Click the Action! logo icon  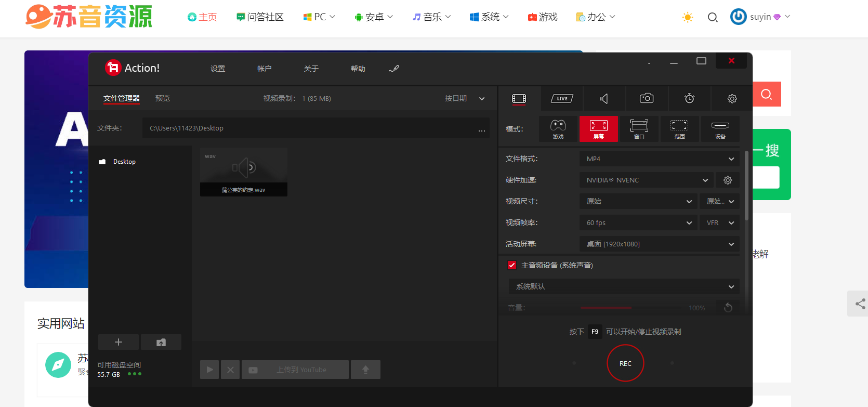(x=113, y=68)
